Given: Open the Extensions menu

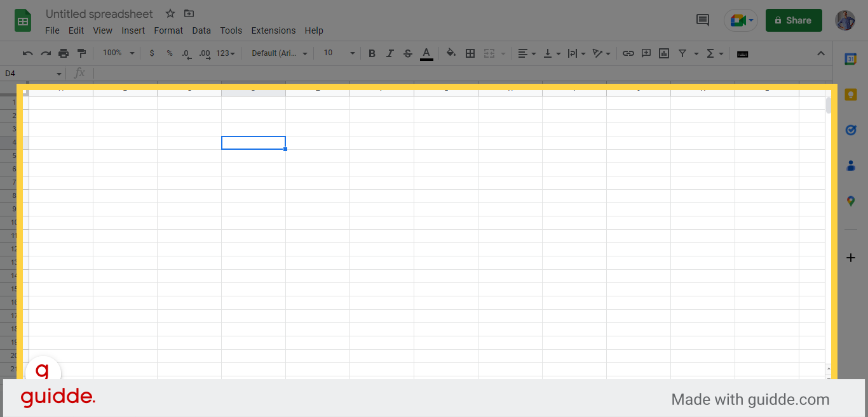Looking at the screenshot, I should 273,30.
